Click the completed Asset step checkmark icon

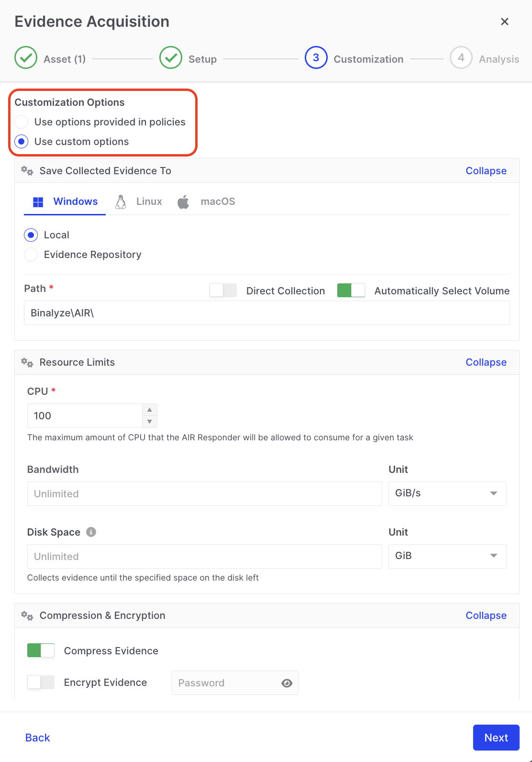pos(26,58)
